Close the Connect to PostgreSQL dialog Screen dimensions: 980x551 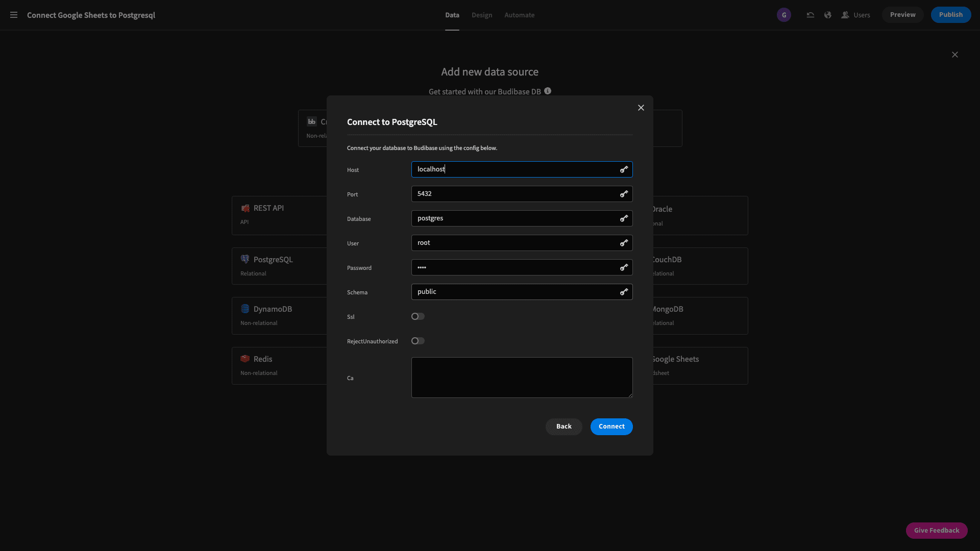641,108
